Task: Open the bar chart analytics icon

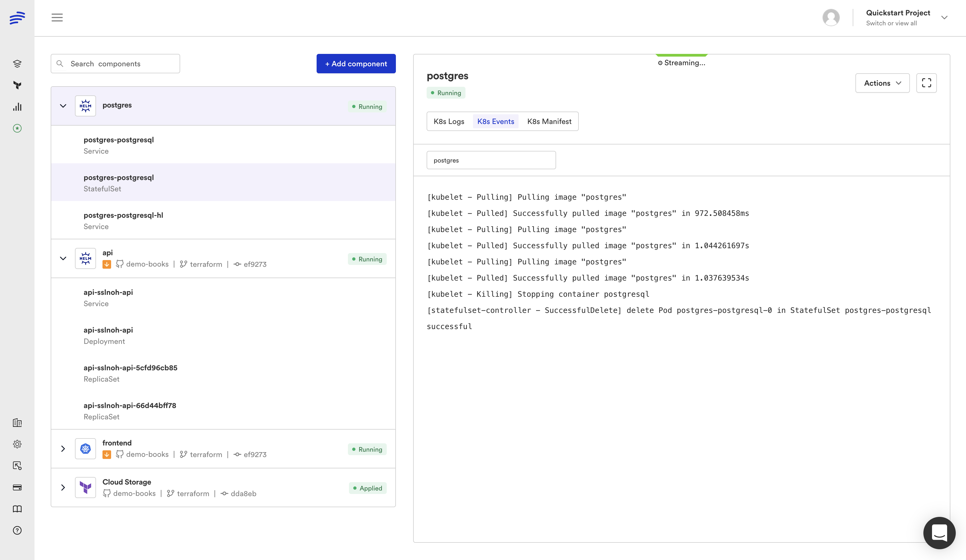Action: pyautogui.click(x=17, y=107)
